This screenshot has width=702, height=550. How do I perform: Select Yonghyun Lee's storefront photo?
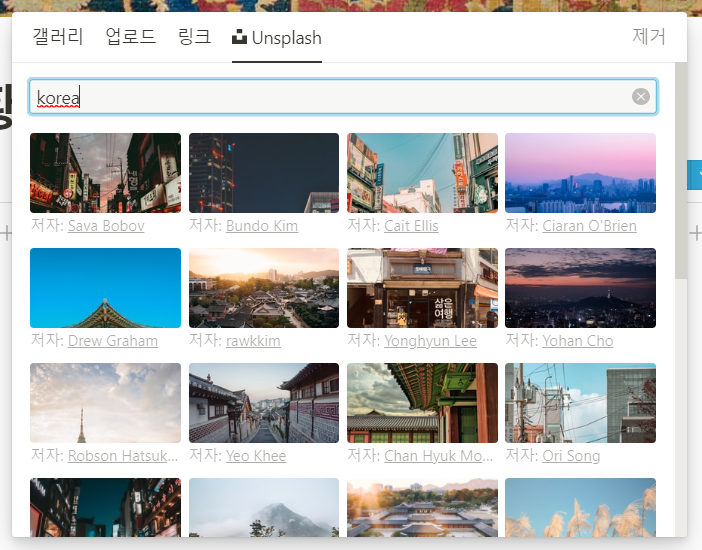(x=422, y=288)
